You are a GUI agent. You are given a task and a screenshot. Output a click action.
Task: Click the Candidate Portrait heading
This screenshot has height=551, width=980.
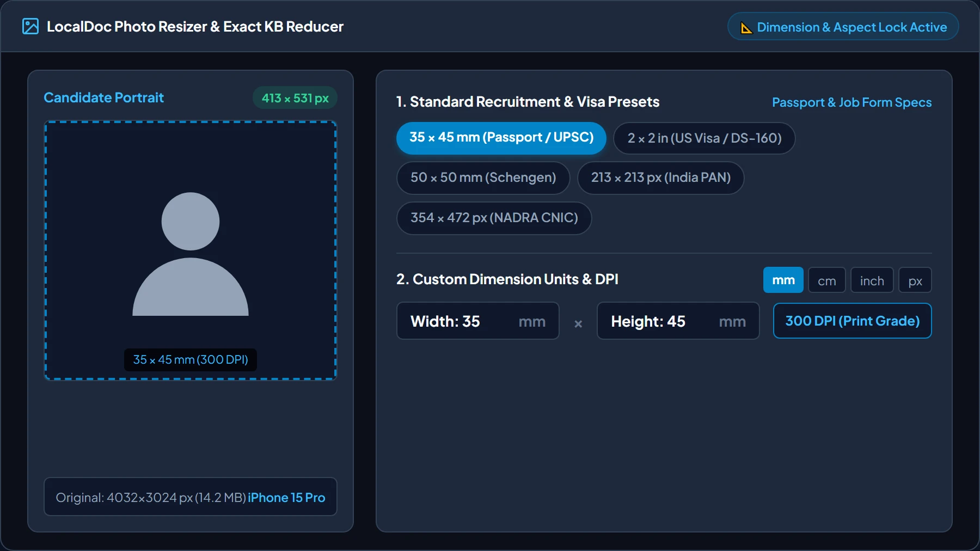[104, 97]
